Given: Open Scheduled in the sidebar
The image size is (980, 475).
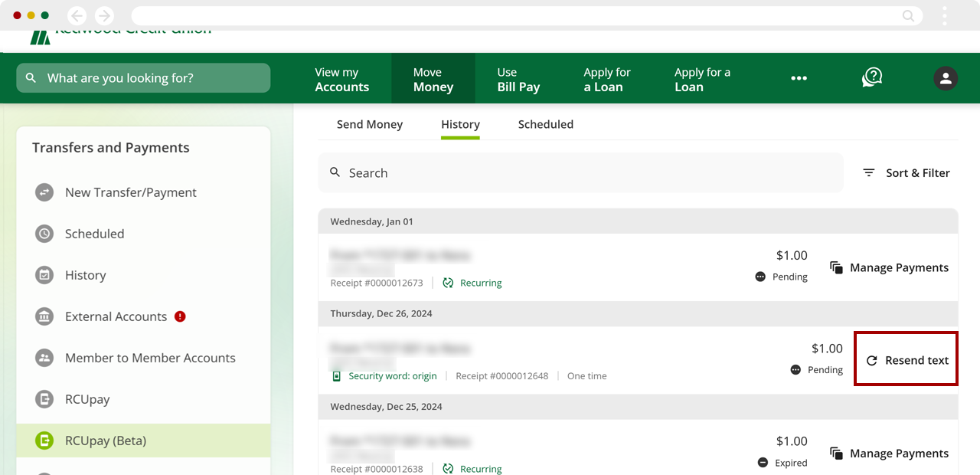Looking at the screenshot, I should coord(94,234).
